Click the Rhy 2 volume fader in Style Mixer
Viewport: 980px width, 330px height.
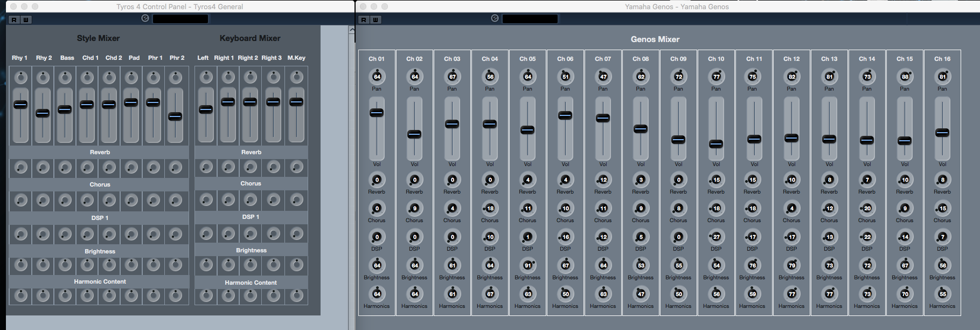pos(43,113)
